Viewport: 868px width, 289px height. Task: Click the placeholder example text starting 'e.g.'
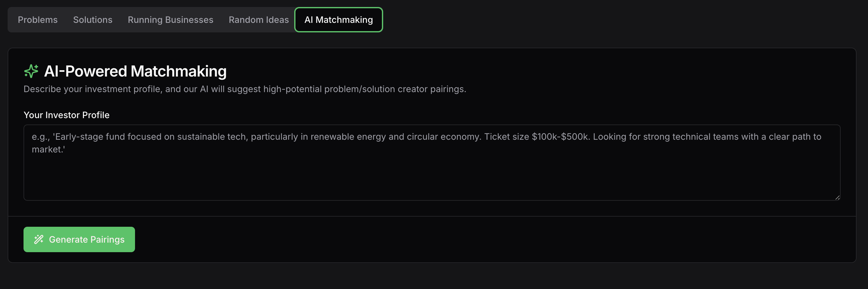tap(426, 143)
